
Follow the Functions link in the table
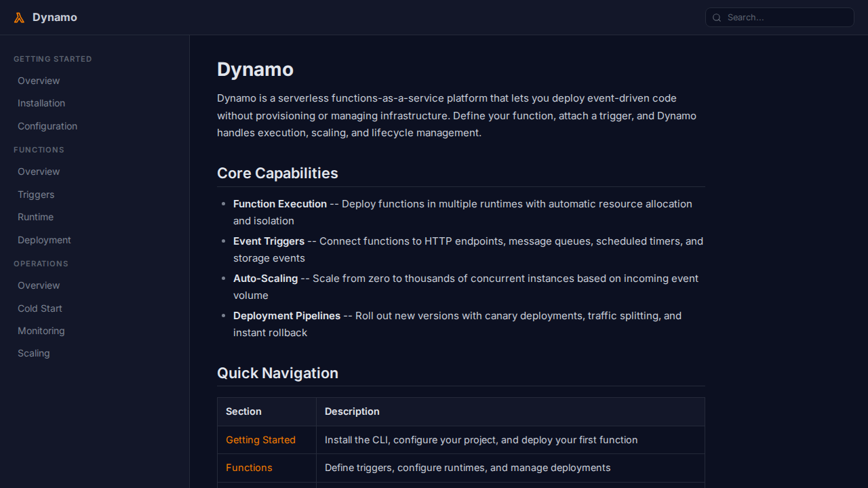pyautogui.click(x=249, y=468)
